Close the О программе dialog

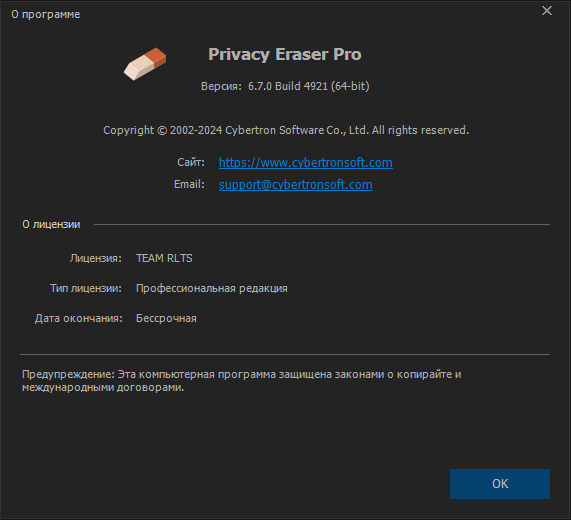point(547,11)
